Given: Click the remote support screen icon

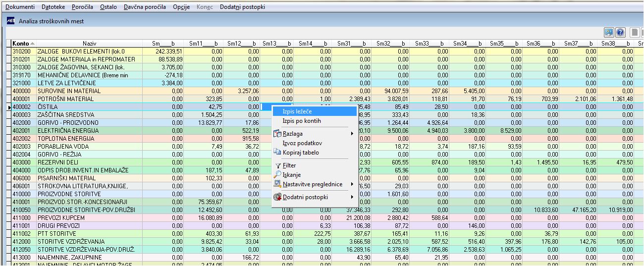Looking at the screenshot, I should [x=609, y=33].
